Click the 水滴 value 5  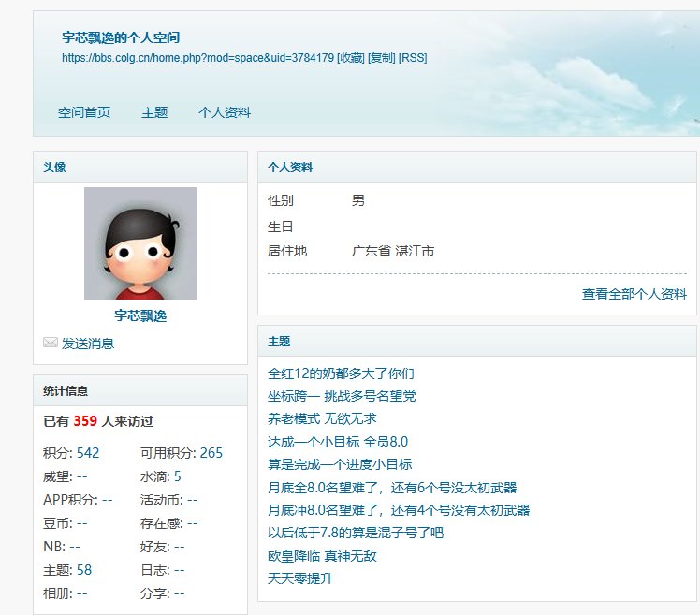177,476
